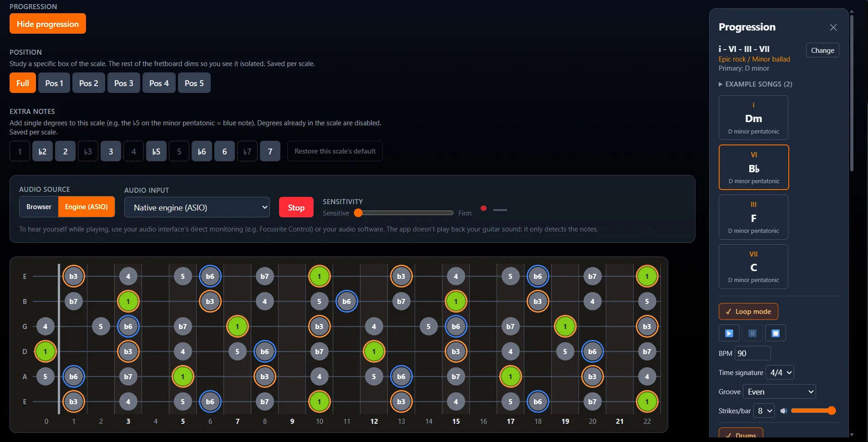Click b6 note on high E fret 6
Viewport: 868px width, 442px height.
pyautogui.click(x=210, y=276)
